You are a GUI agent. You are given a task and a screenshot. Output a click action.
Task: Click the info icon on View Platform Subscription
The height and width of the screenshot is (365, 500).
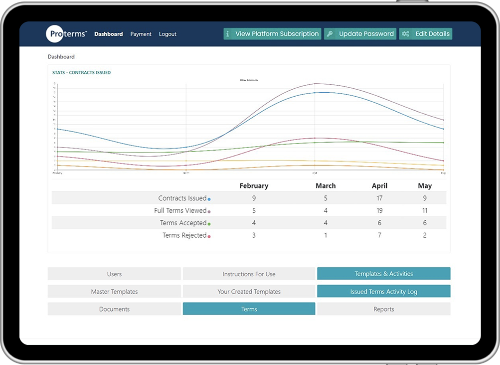tap(228, 34)
